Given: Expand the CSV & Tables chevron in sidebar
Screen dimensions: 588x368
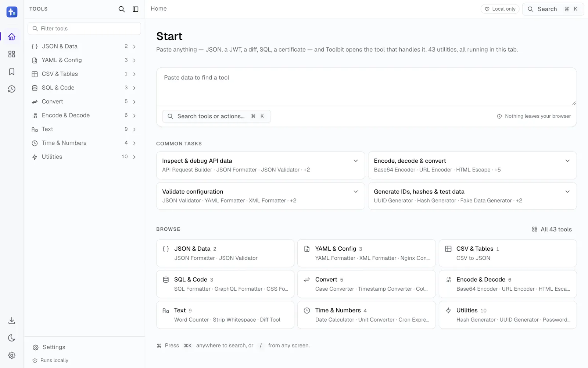Looking at the screenshot, I should coord(135,74).
